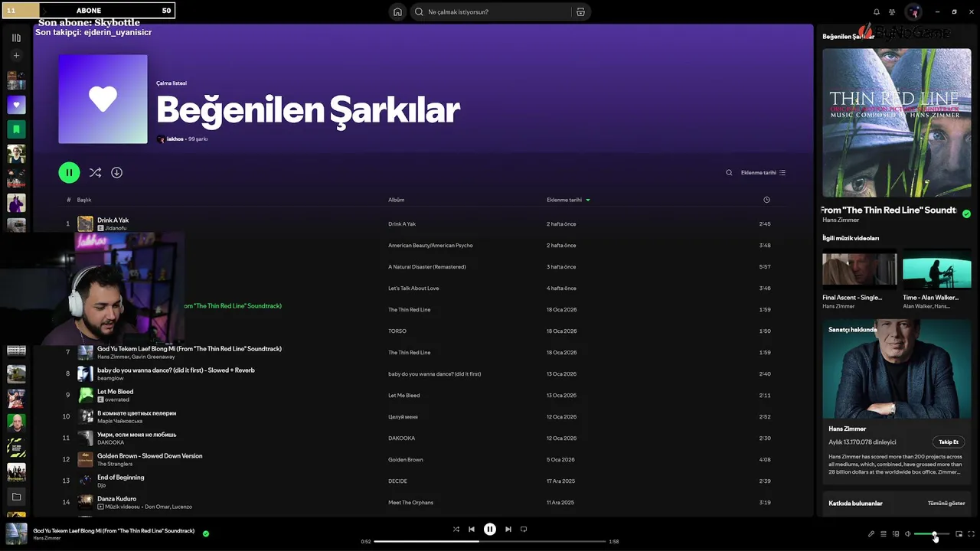Viewport: 980px width, 551px height.
Task: Open Your Library sidebar icon
Action: coord(16,37)
